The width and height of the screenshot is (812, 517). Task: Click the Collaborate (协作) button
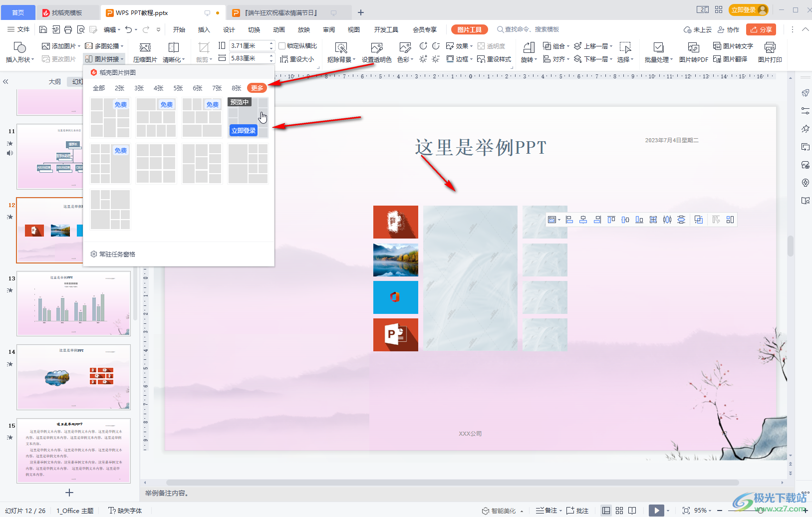tap(728, 29)
